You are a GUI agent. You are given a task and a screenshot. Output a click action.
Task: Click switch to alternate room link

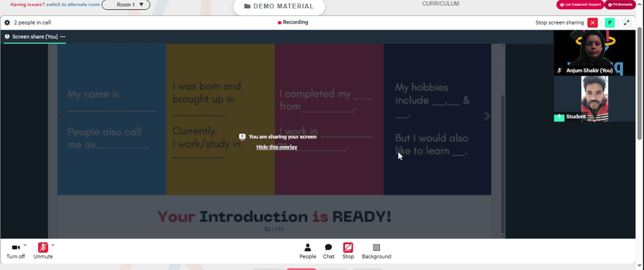[x=73, y=4]
